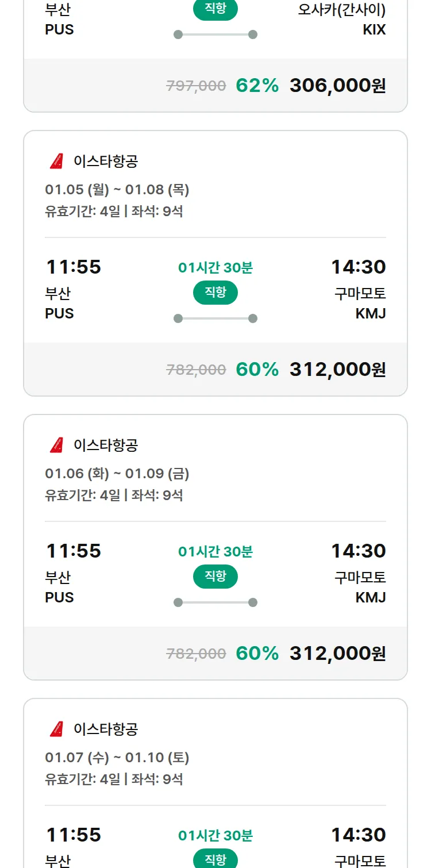Select the 312,000원 price for 01.05 departure
Screen dimensions: 431x868
click(337, 370)
